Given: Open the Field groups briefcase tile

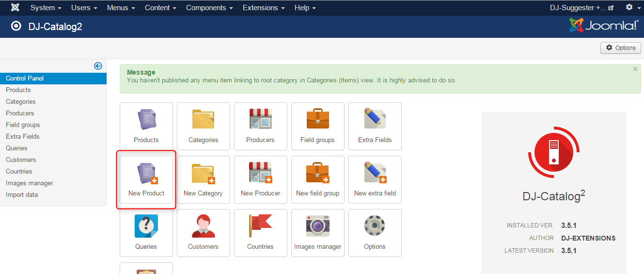Looking at the screenshot, I should point(318,126).
